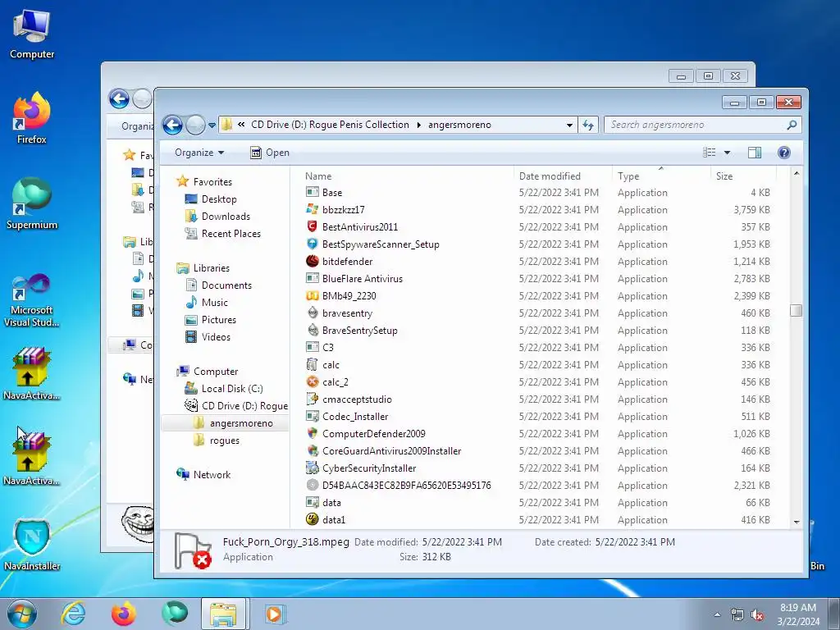Click the Windows Start orb
This screenshot has width=840, height=630.
click(22, 614)
